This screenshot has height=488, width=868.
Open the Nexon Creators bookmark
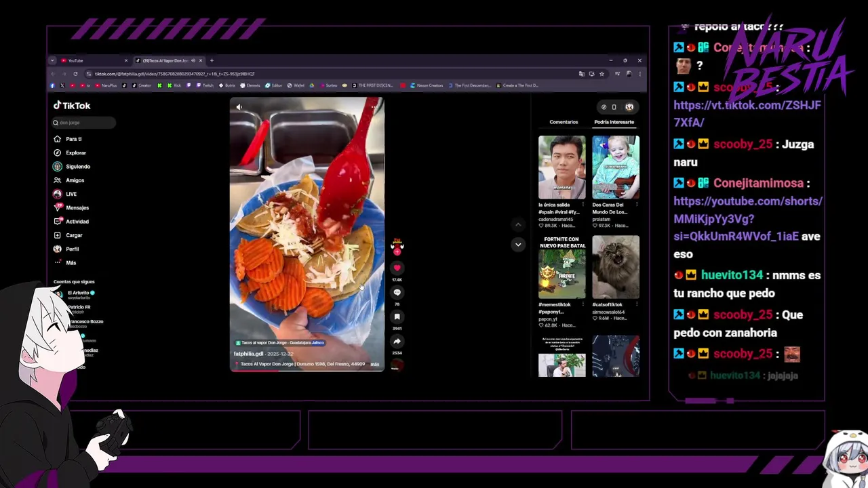(x=426, y=85)
